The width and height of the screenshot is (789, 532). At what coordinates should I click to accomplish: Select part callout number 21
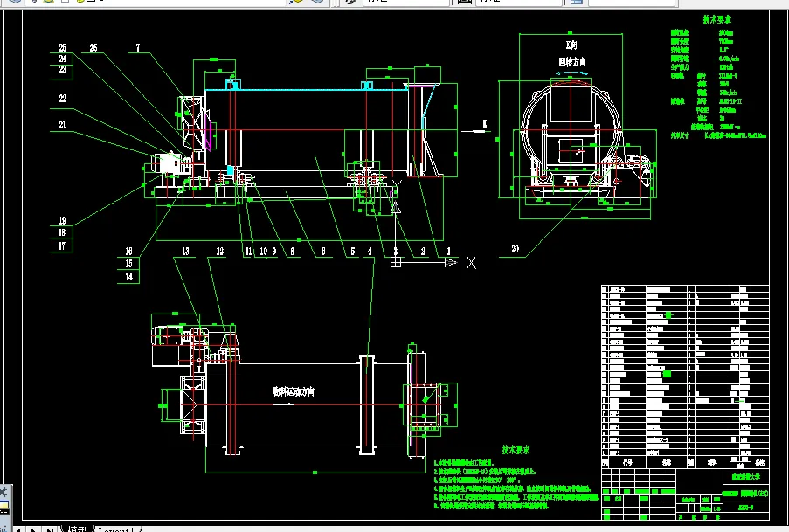pyautogui.click(x=62, y=124)
